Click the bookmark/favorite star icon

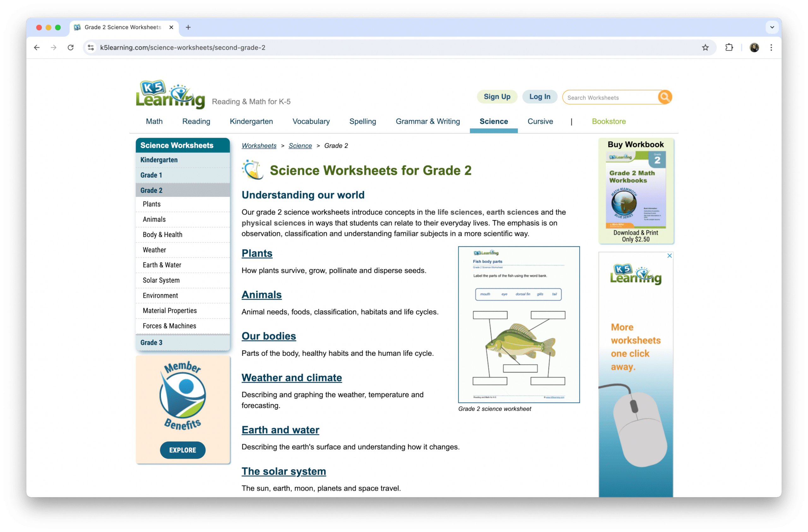point(705,47)
